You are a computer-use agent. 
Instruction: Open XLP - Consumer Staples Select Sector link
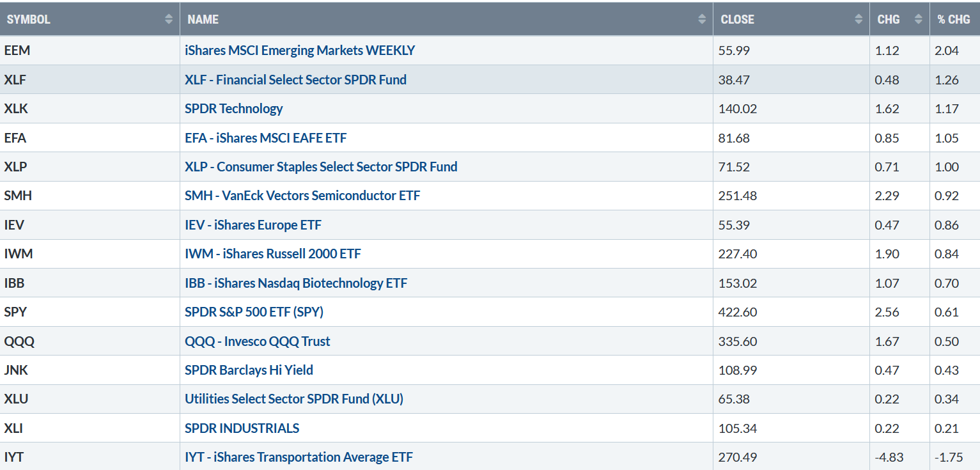point(321,167)
